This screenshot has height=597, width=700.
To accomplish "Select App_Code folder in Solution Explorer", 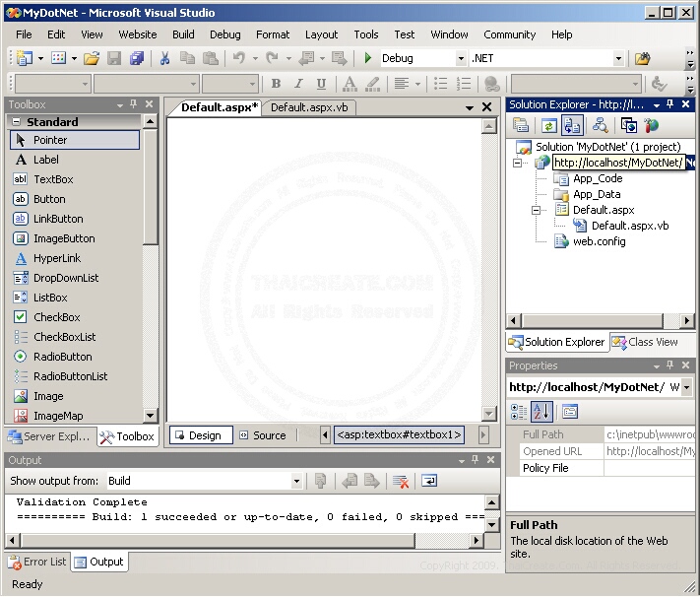I will pyautogui.click(x=598, y=178).
